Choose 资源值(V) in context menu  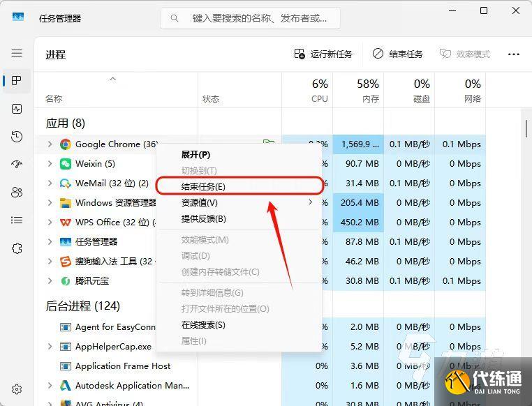[x=239, y=203]
